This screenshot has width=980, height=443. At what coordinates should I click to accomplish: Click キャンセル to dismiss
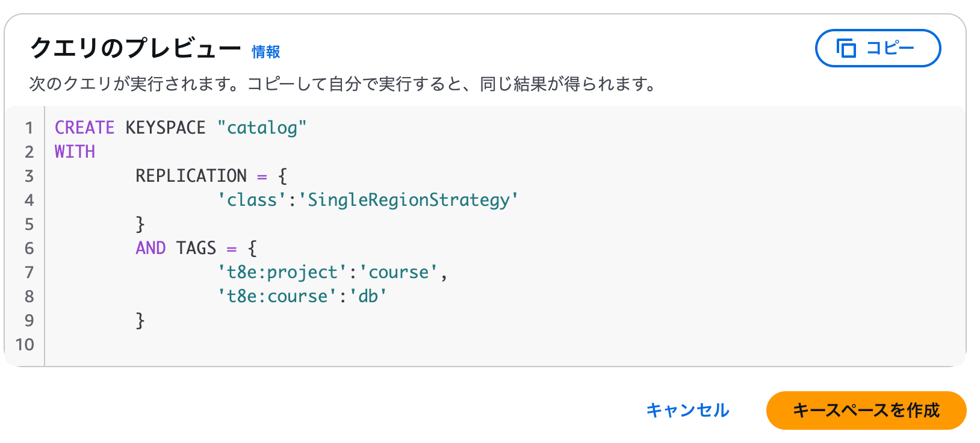pyautogui.click(x=687, y=410)
